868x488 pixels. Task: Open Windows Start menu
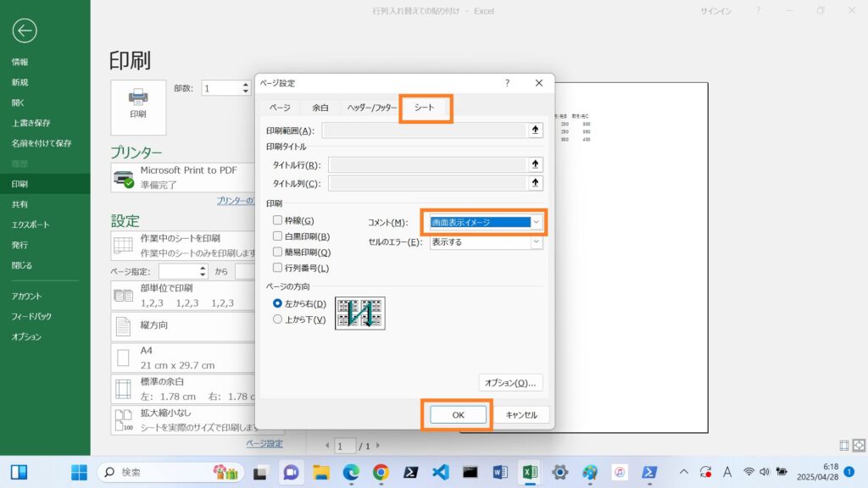click(79, 472)
